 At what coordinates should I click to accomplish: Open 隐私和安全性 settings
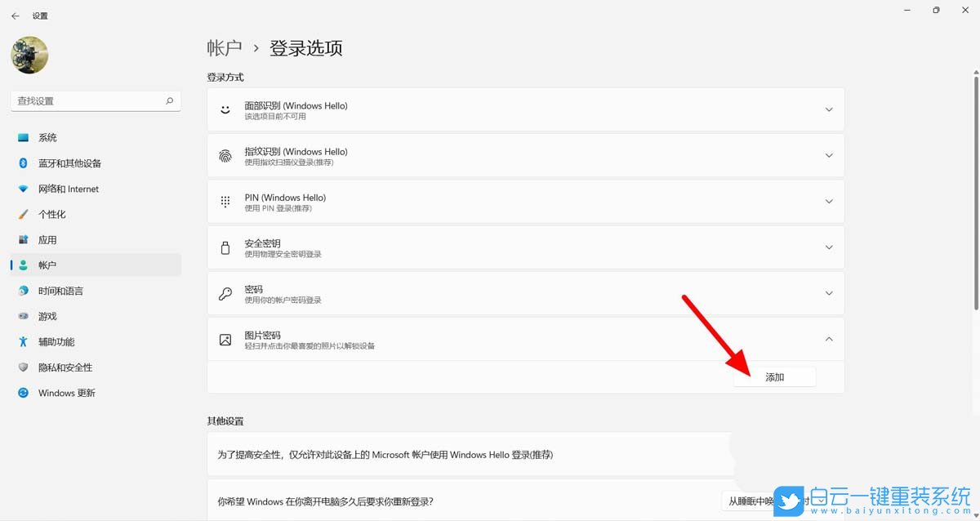tap(69, 367)
